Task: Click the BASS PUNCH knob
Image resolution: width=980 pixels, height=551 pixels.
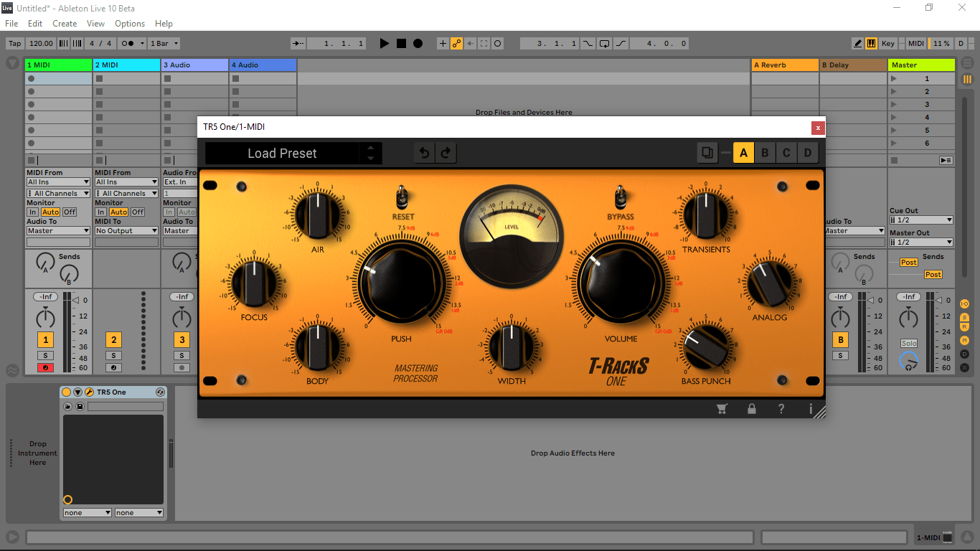Action: [x=706, y=347]
